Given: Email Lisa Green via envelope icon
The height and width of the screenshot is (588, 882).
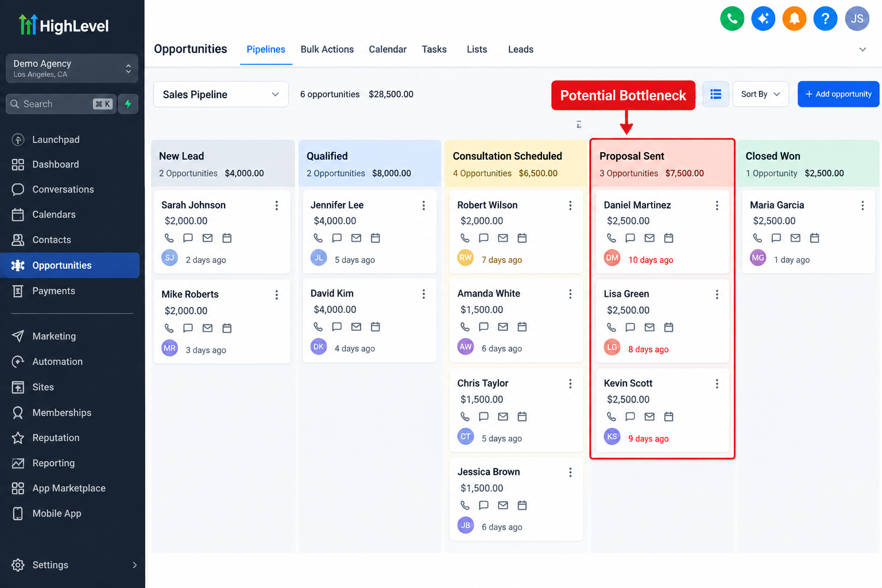Looking at the screenshot, I should [x=649, y=327].
